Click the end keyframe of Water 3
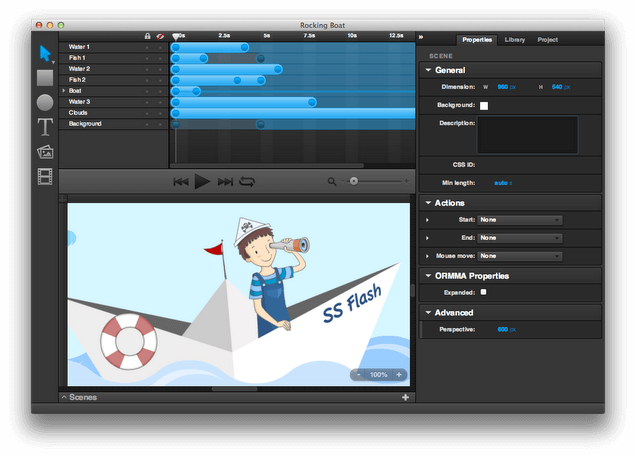The width and height of the screenshot is (636, 457). tap(312, 102)
